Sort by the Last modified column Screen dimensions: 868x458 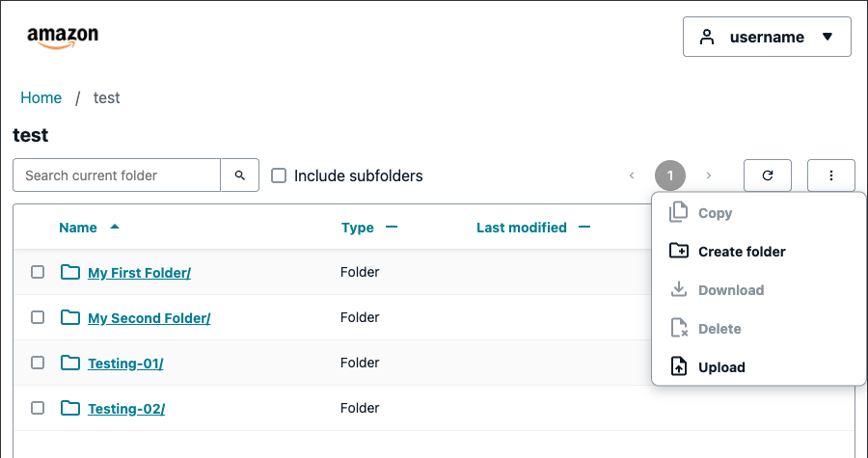[522, 228]
